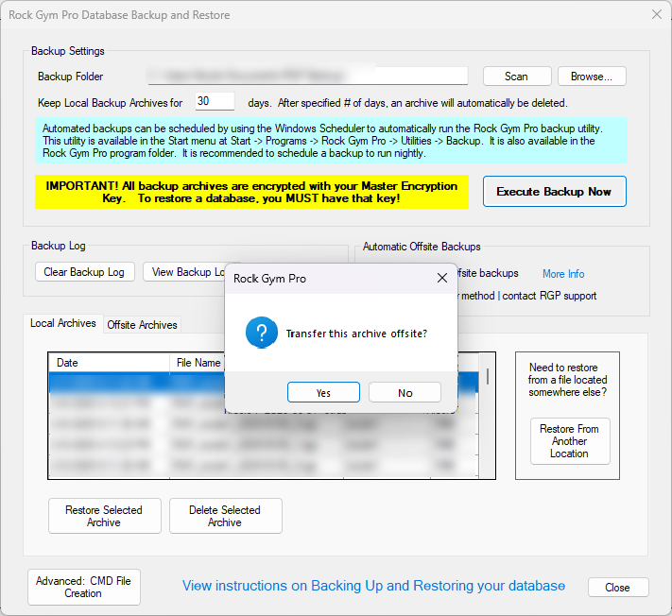Click the blue question mark icon
Screen dimensions: 672x616
262,333
